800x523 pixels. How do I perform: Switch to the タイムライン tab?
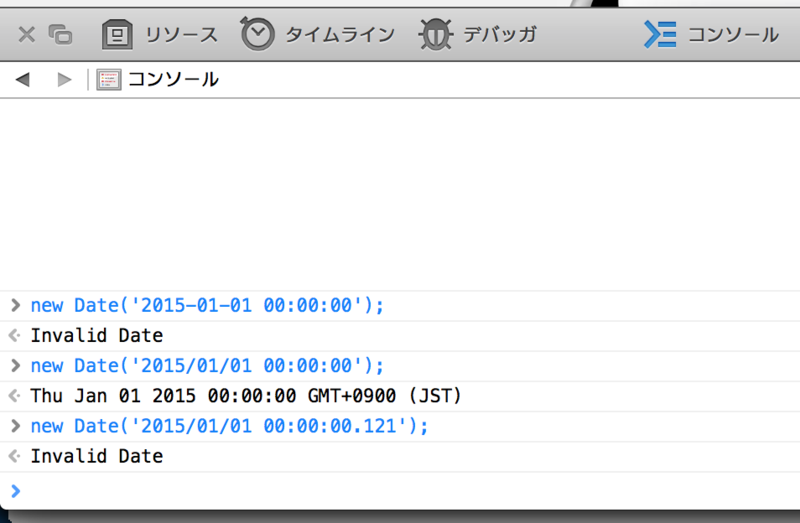tap(340, 35)
